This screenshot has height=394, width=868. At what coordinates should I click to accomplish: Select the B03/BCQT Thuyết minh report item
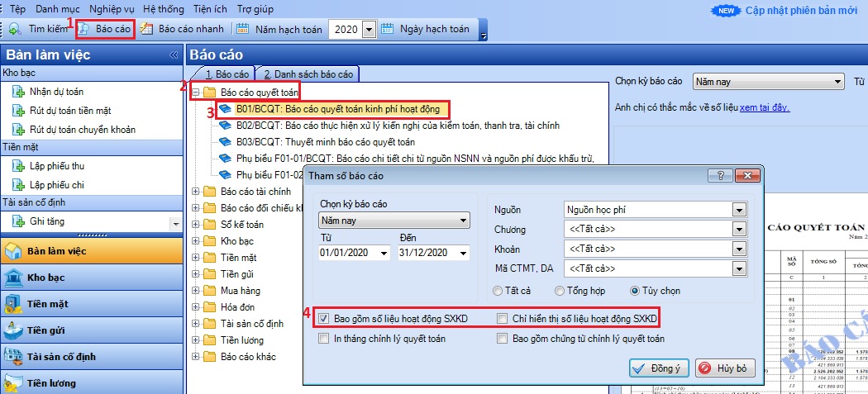(x=326, y=142)
